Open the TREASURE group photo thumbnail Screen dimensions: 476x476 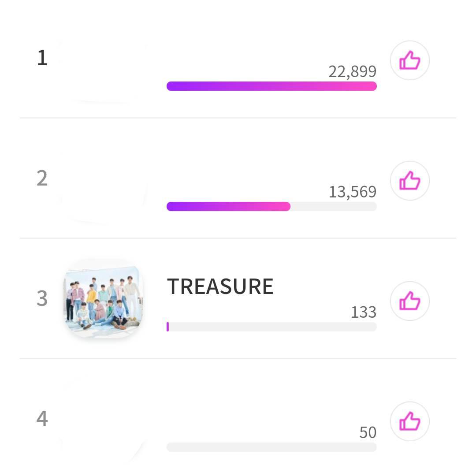coord(104,299)
